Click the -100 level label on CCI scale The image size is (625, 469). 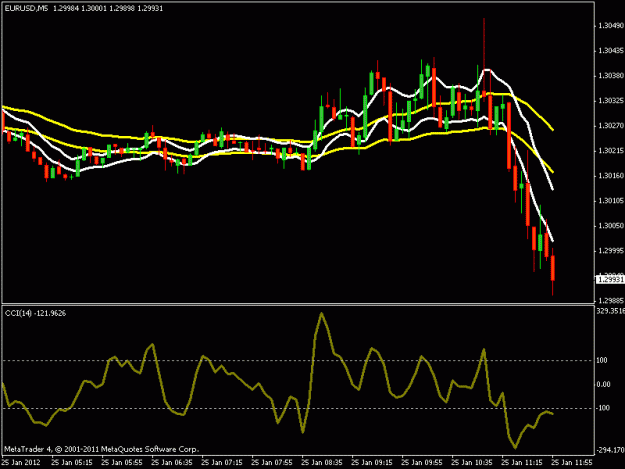603,408
